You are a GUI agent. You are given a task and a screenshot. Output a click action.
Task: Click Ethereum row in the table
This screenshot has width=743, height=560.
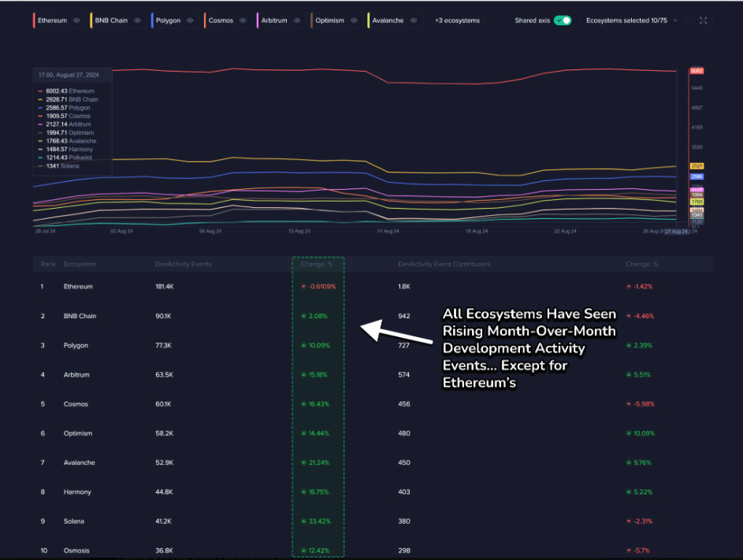click(x=373, y=287)
